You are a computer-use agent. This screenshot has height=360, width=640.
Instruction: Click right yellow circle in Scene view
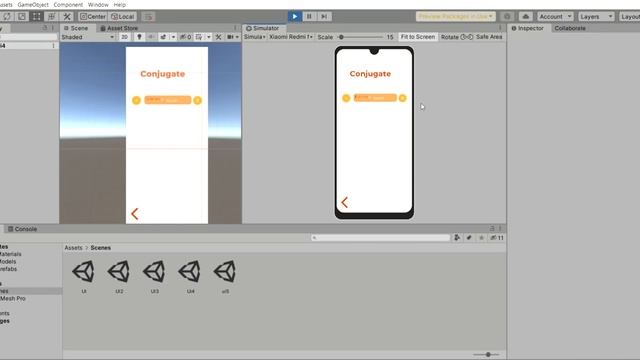(x=198, y=100)
